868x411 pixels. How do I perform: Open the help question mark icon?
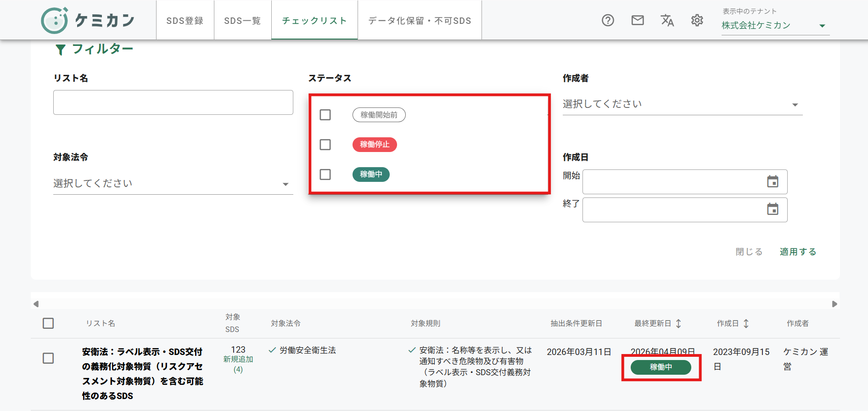coord(608,20)
